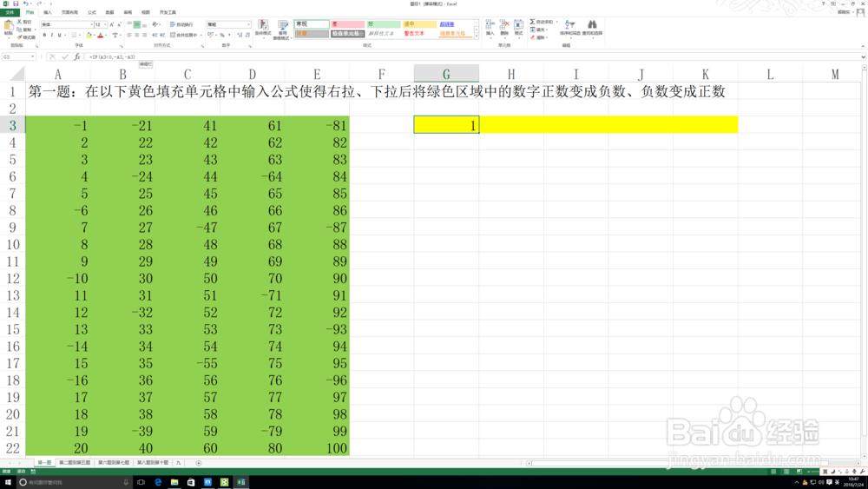Screen dimensions: 868x489
Task: Switch to the Developer tab
Action: point(168,12)
